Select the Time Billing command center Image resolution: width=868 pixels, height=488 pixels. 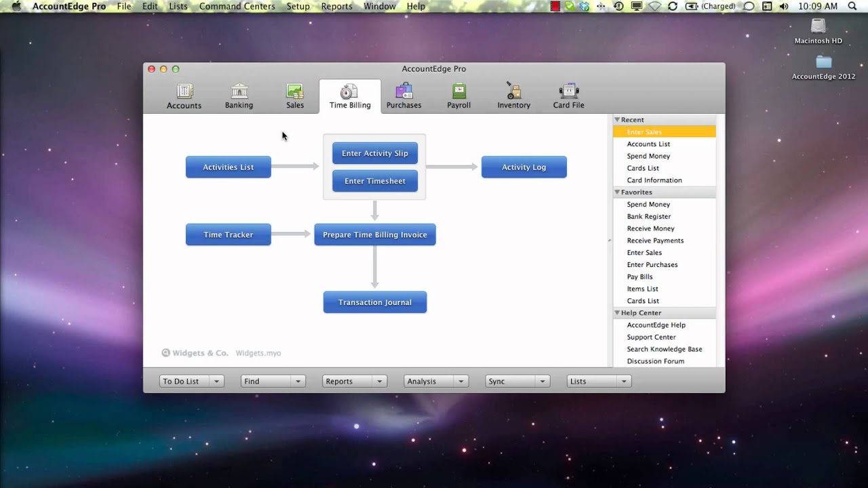point(350,96)
